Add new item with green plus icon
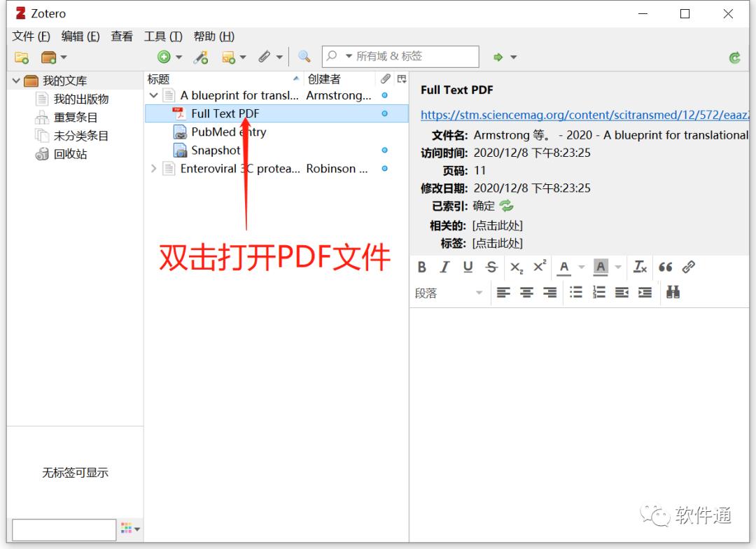This screenshot has width=756, height=549. [x=164, y=57]
